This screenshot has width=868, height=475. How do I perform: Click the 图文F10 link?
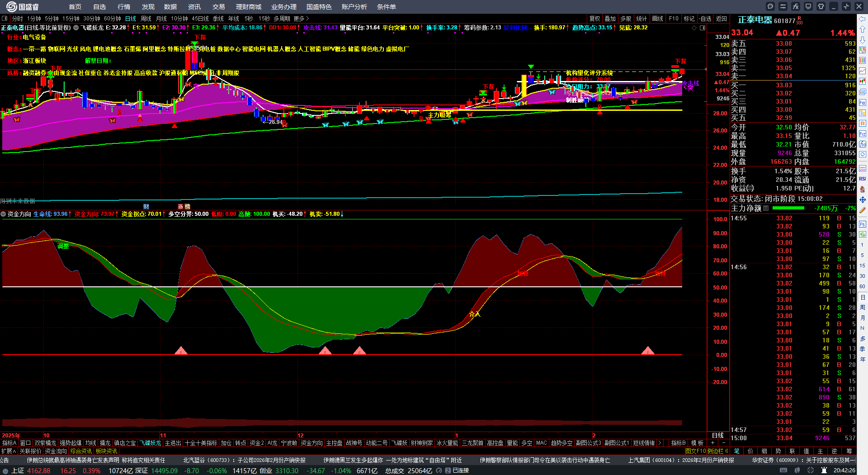point(695,451)
